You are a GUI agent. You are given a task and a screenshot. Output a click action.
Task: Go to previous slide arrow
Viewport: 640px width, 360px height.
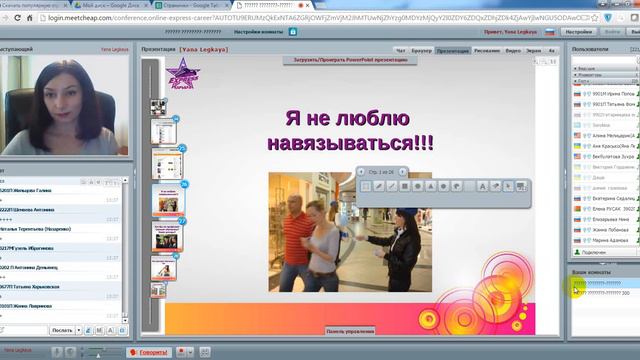(361, 172)
